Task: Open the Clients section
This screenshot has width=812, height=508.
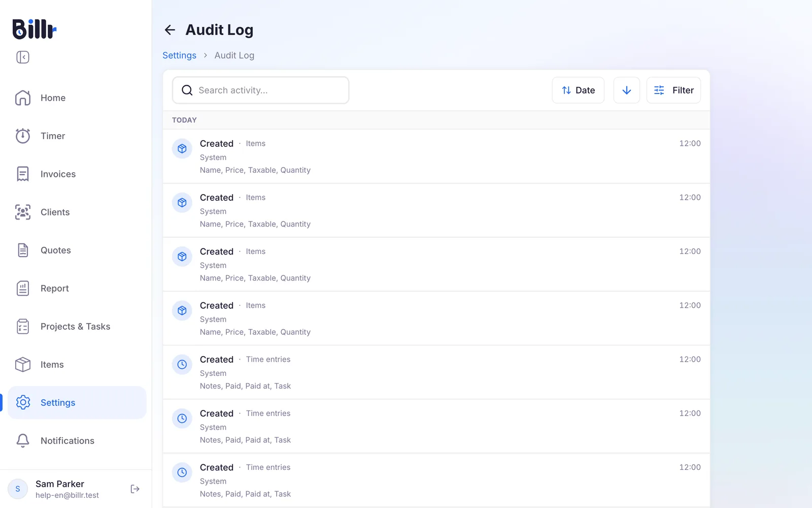Action: (77, 212)
